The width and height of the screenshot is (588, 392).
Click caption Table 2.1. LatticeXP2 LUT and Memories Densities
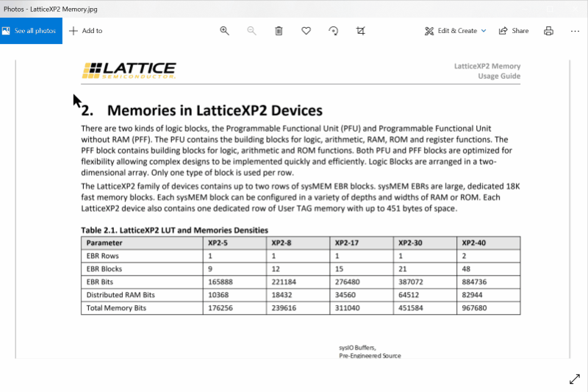175,230
